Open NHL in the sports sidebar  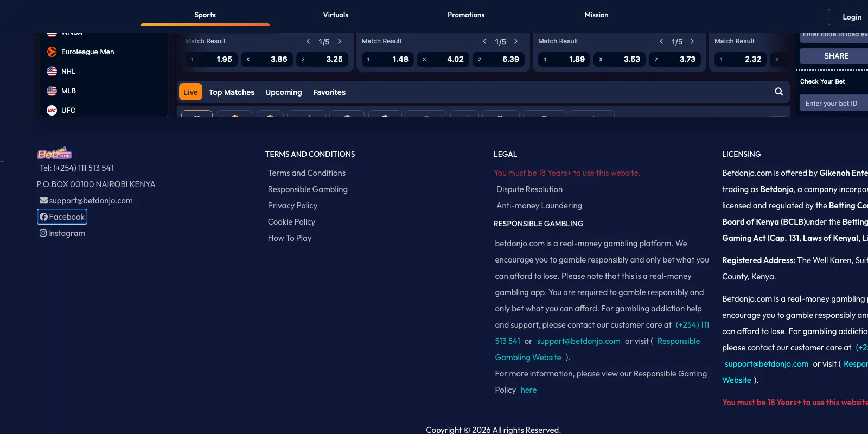[x=68, y=71]
